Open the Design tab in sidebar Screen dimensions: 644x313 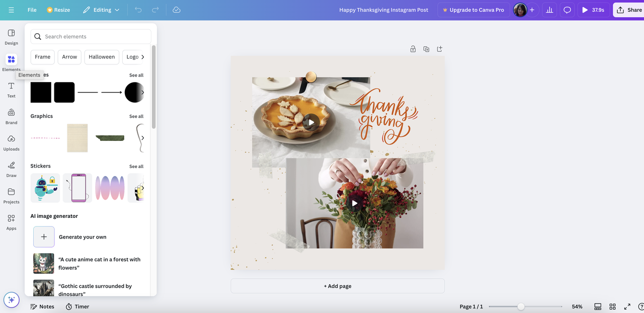[x=11, y=37]
